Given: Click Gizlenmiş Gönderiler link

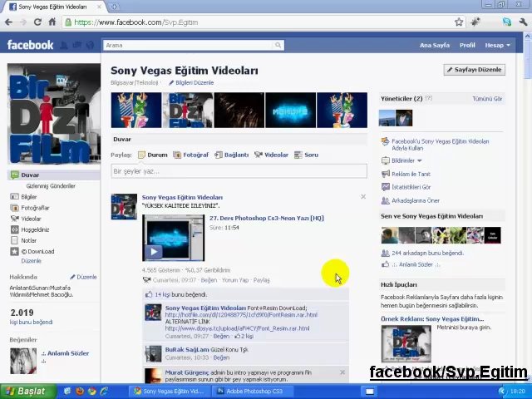Looking at the screenshot, I should (51, 186).
